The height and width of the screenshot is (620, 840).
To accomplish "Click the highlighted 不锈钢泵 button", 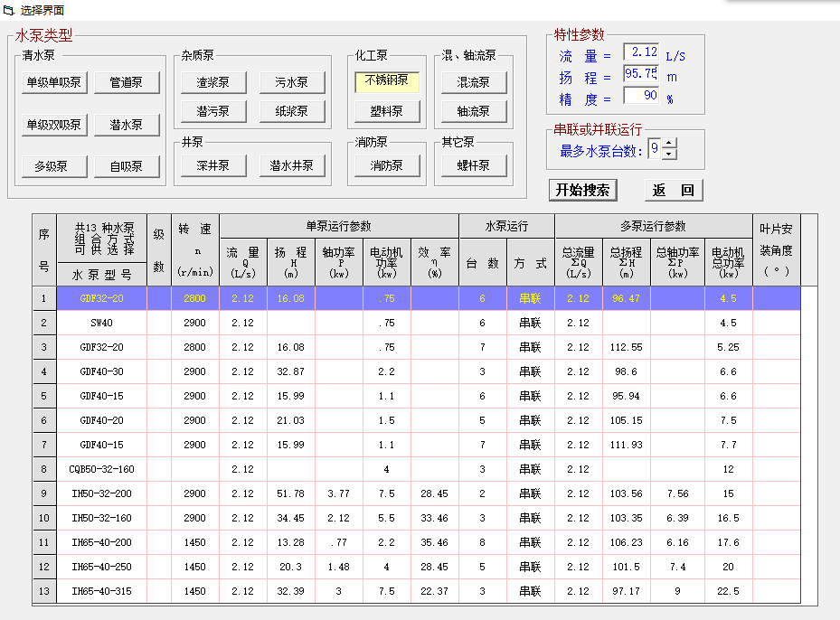I will (x=387, y=81).
